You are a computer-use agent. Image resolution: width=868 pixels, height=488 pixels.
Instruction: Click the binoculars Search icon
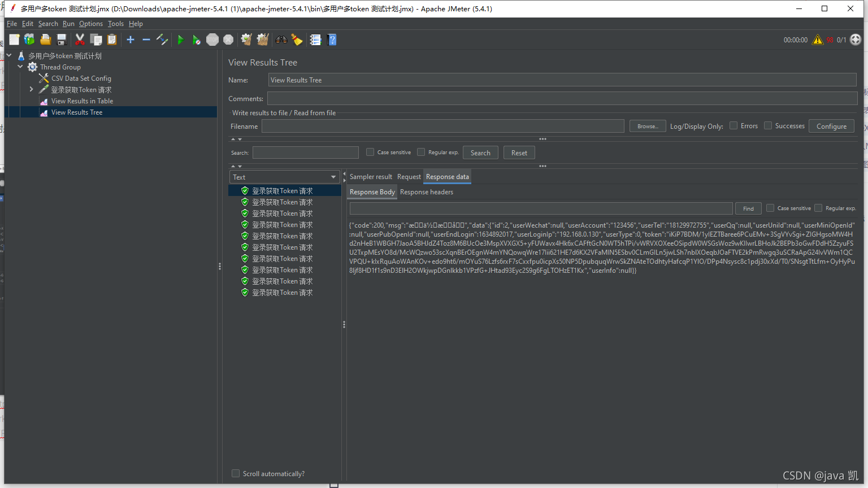(x=281, y=40)
